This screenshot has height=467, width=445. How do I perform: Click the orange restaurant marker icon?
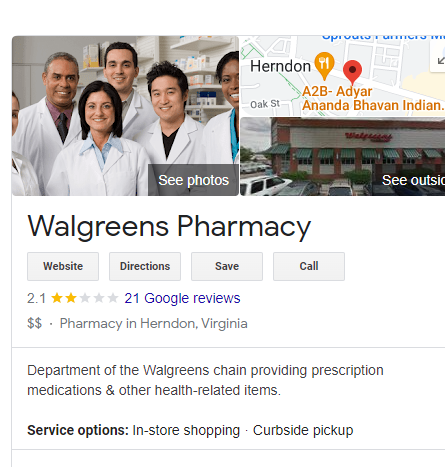coord(324,65)
